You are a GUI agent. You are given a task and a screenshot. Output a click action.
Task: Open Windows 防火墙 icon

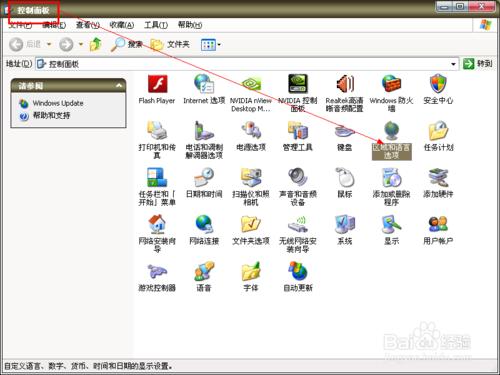[x=391, y=84]
